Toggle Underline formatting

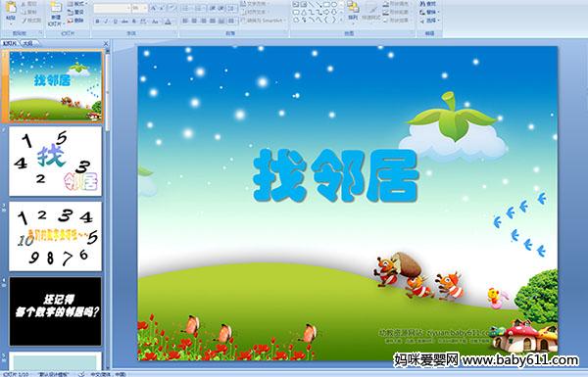115,22
